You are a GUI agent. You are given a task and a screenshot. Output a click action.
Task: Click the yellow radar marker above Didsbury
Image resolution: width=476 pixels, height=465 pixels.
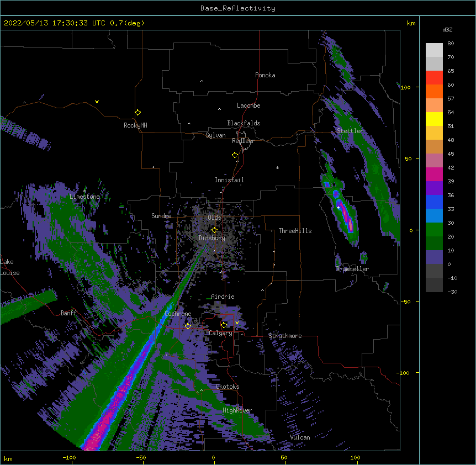(214, 230)
